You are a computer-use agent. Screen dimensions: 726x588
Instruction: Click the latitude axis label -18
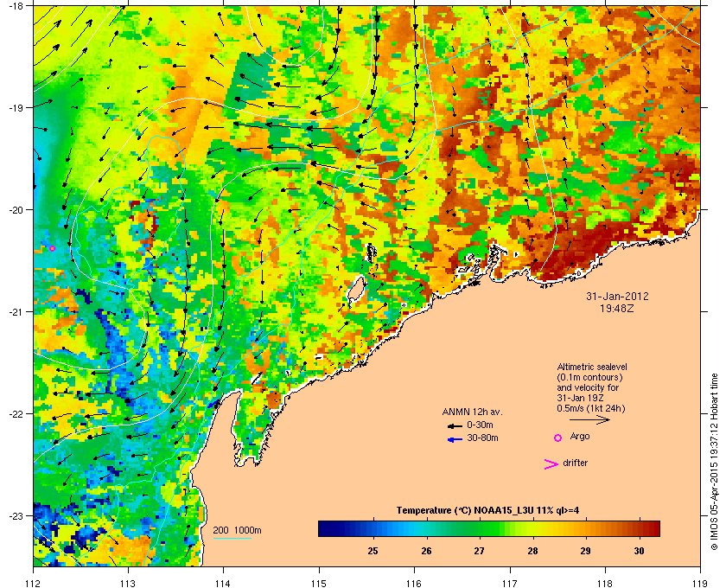(16, 5)
